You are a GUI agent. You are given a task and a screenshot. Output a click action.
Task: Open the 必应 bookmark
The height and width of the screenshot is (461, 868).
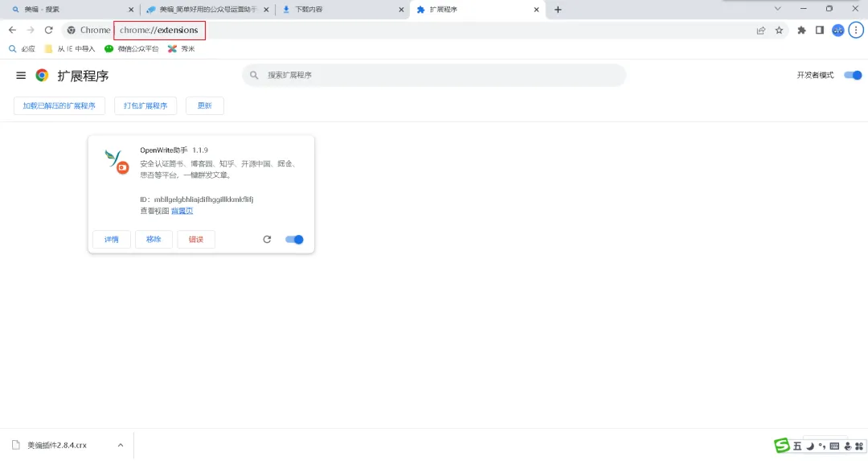(x=22, y=49)
